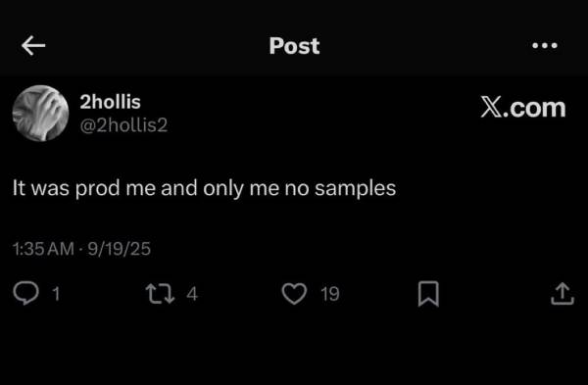The image size is (588, 385).
Task: Share the post via upload icon
Action: click(563, 294)
